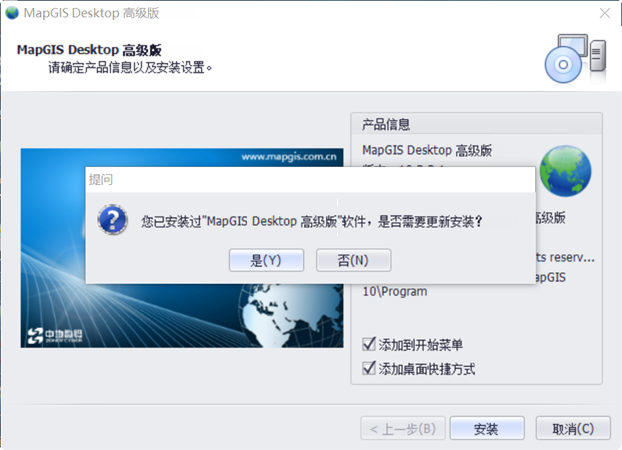This screenshot has width=622, height=450.
Task: Click the 取消(C) cancel button
Action: pyautogui.click(x=573, y=428)
